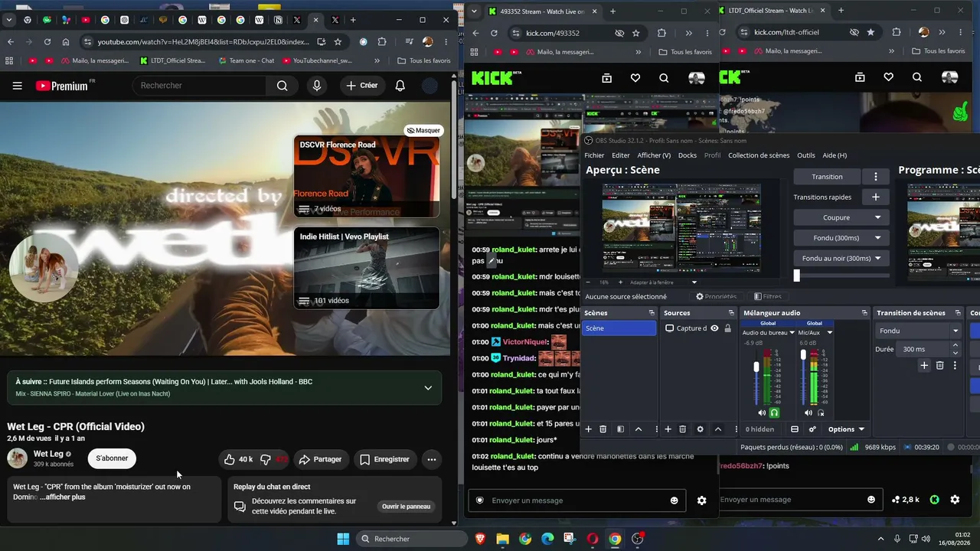This screenshot has height=551, width=980.
Task: Subscribe to Wet Leg with S'abonner
Action: [112, 458]
